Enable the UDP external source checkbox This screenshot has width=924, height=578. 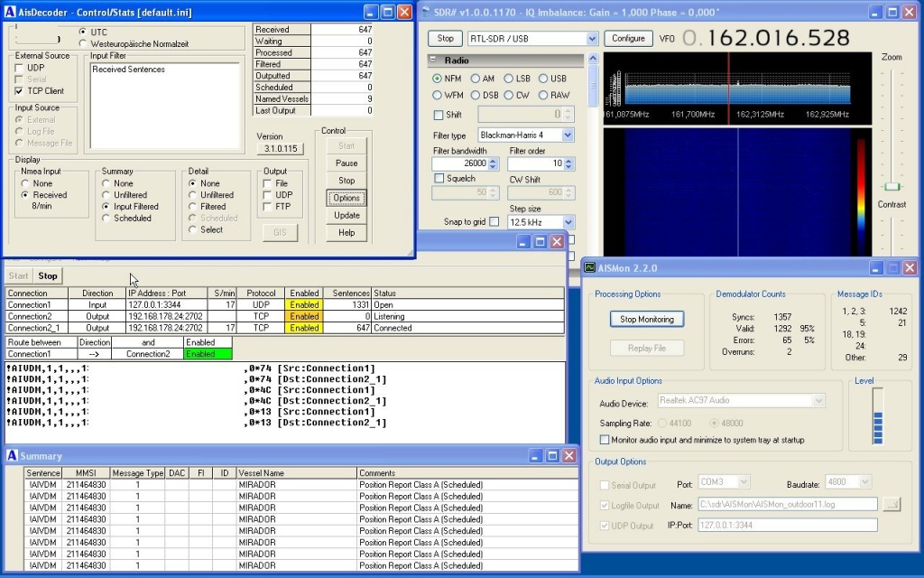(20, 68)
